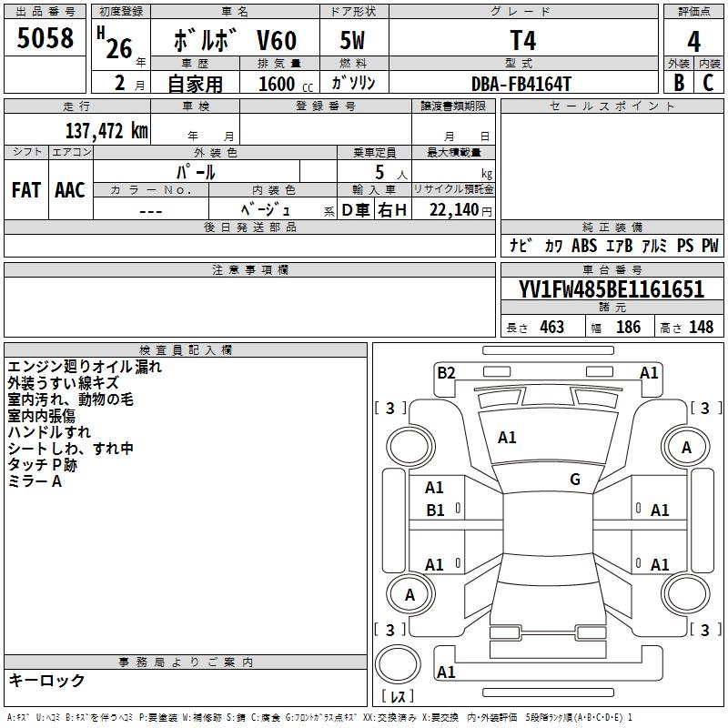Click inspector note 室内汚れ、動物の毛

(71, 399)
